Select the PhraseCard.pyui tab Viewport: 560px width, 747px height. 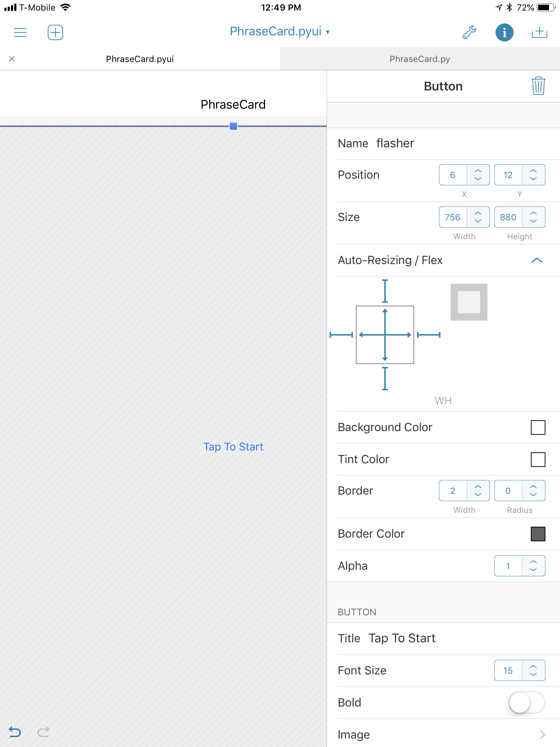tap(140, 59)
